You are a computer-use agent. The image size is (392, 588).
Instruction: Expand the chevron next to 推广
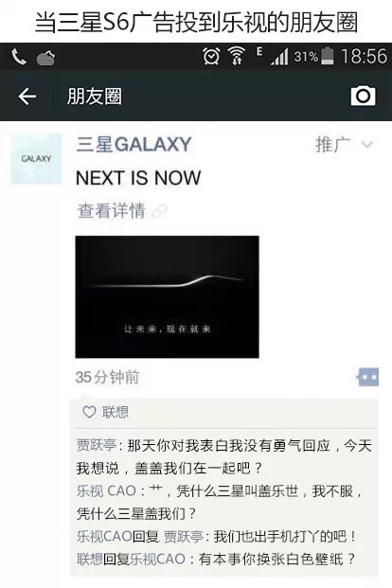click(x=366, y=144)
